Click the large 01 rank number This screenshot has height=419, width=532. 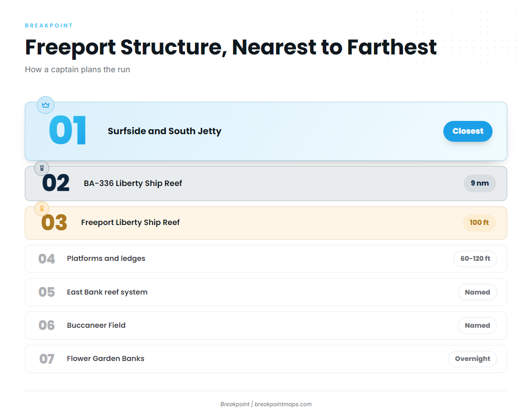pyautogui.click(x=68, y=131)
